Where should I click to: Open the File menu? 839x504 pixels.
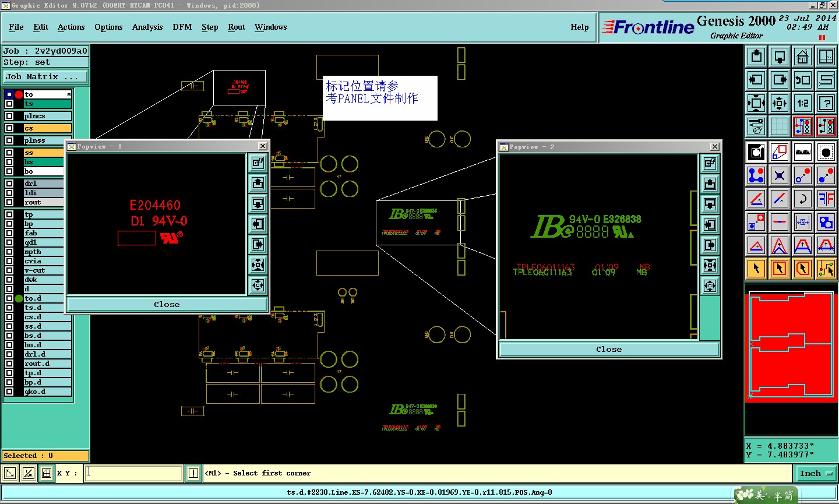pyautogui.click(x=16, y=27)
